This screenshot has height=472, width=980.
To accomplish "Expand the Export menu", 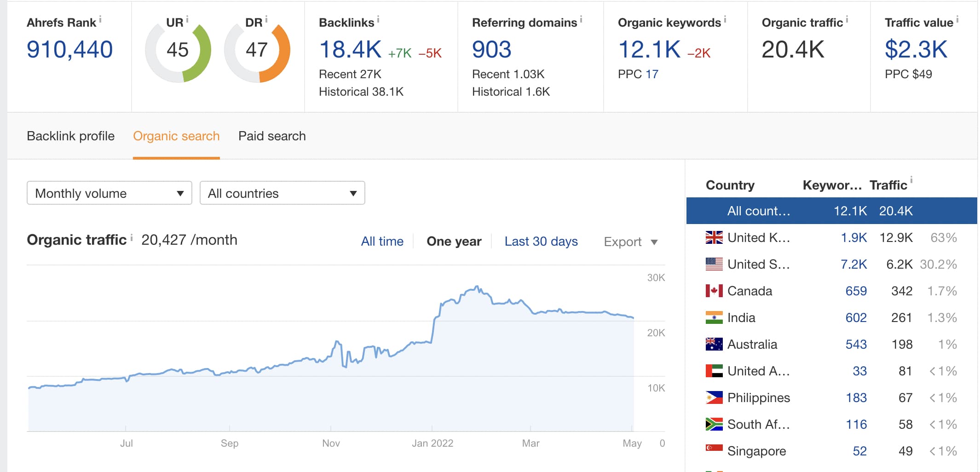I will click(630, 242).
